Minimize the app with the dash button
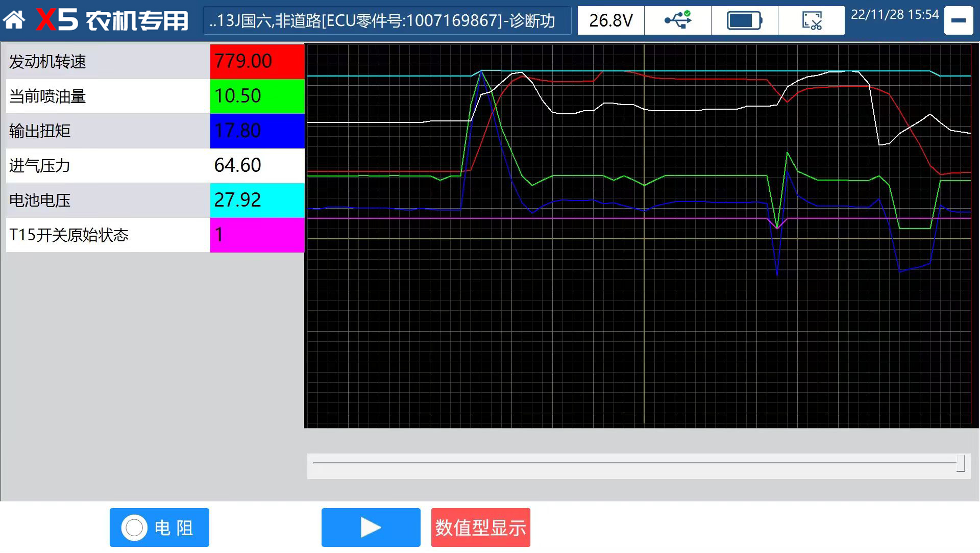This screenshot has width=980, height=553. [959, 20]
